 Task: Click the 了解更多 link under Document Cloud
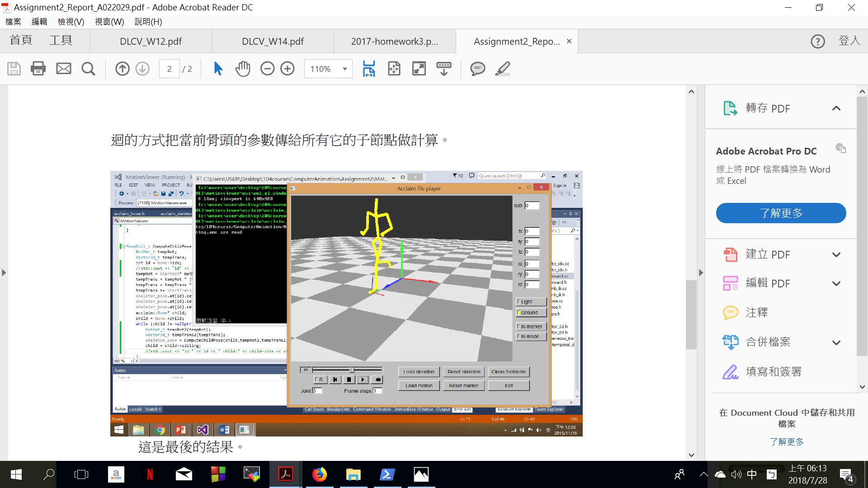pos(787,441)
